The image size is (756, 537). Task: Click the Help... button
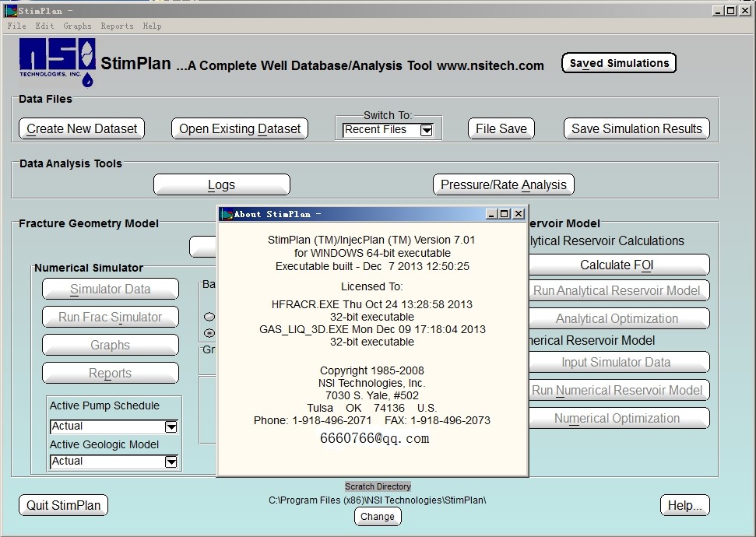684,505
